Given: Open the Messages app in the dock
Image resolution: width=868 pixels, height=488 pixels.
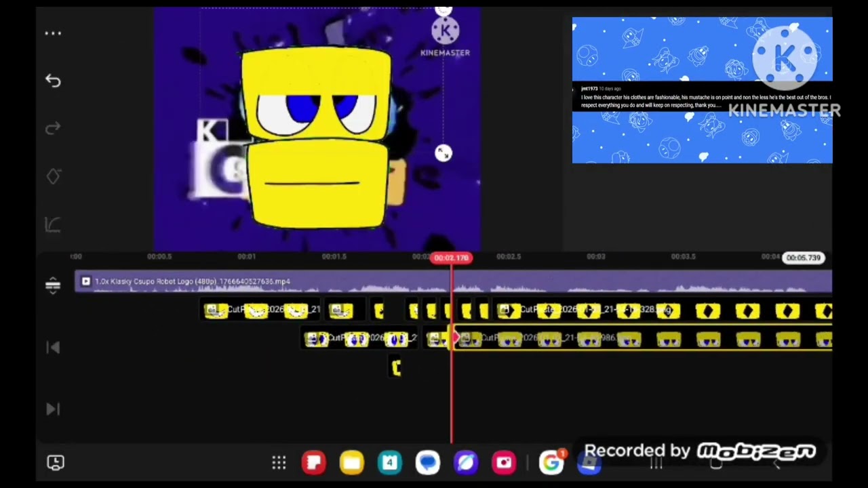Looking at the screenshot, I should pyautogui.click(x=428, y=463).
